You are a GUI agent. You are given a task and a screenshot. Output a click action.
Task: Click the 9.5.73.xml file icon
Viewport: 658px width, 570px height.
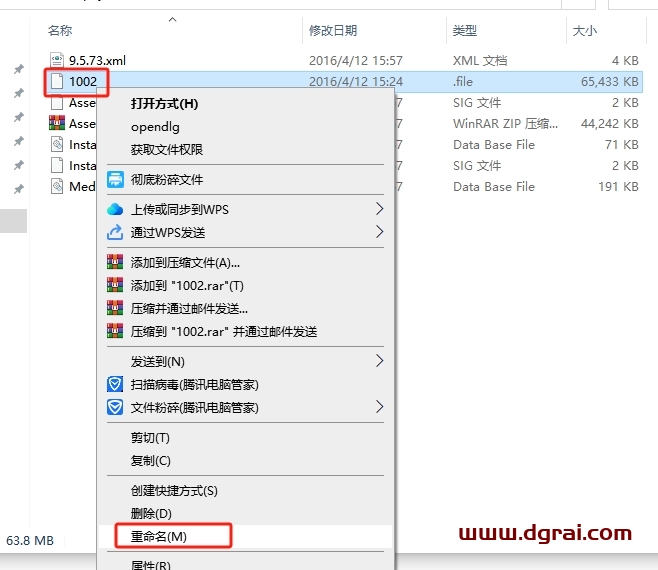click(57, 60)
